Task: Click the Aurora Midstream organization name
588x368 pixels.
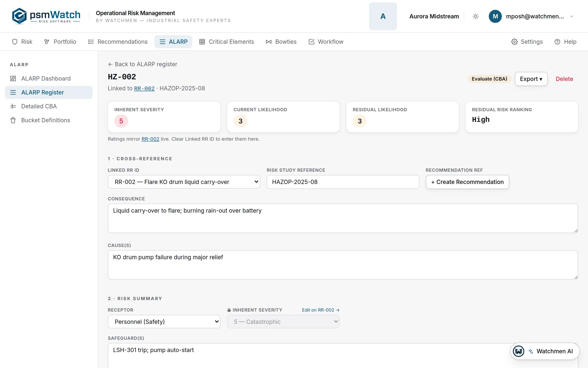Action: point(434,16)
